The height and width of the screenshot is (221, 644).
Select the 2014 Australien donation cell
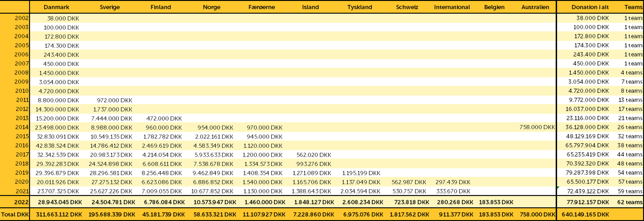537,127
